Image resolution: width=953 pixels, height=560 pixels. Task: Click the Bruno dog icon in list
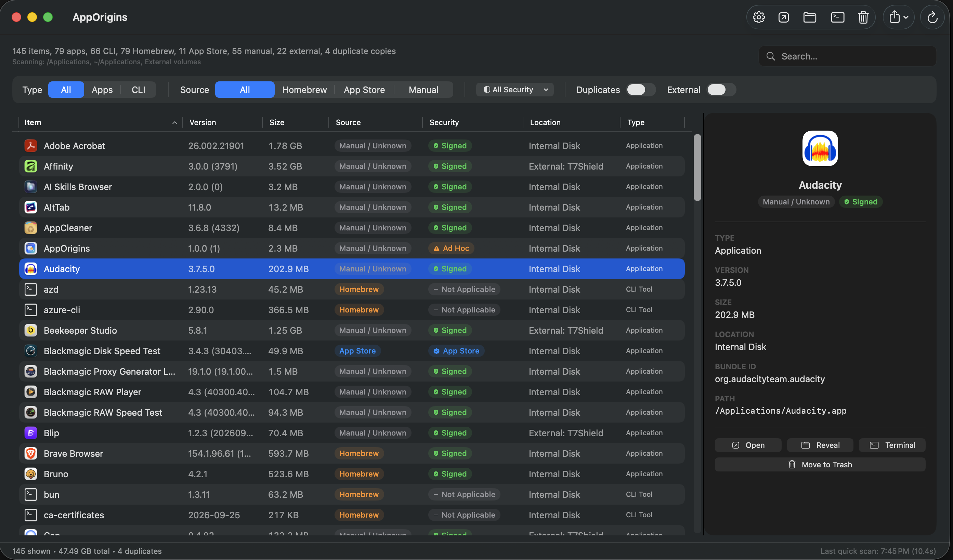coord(31,474)
